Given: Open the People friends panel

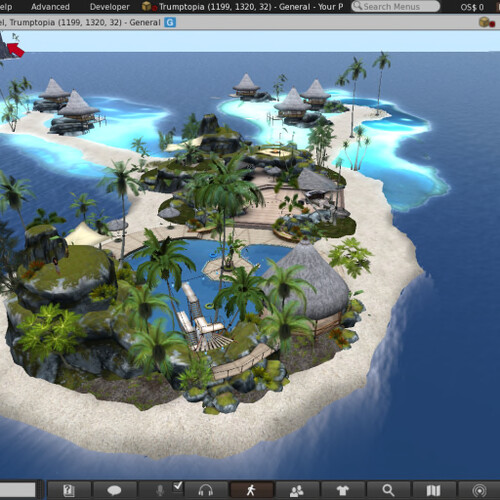Looking at the screenshot, I should 297,491.
